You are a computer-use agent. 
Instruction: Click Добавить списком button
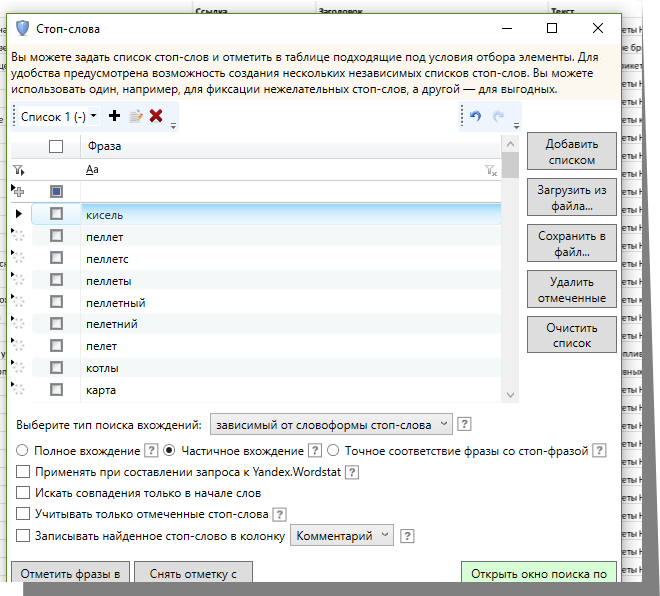pos(572,152)
